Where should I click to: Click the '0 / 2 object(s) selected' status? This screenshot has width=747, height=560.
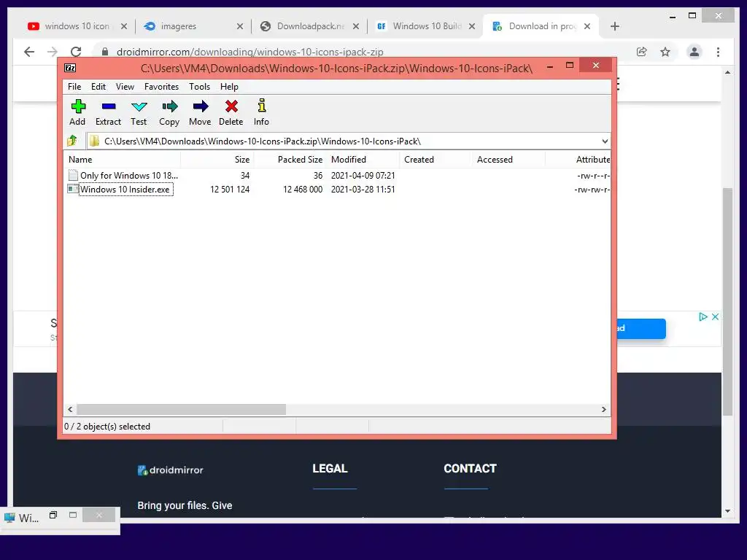(107, 426)
